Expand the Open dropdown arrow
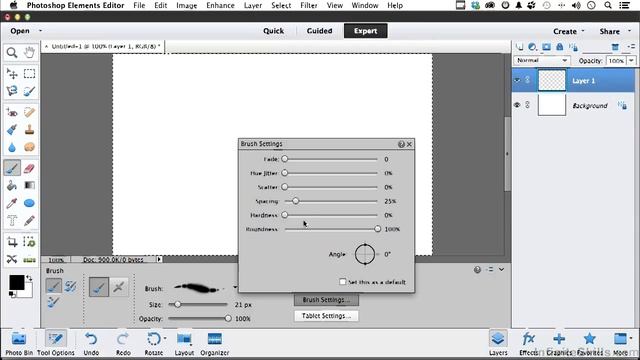The image size is (640, 360). [x=40, y=31]
